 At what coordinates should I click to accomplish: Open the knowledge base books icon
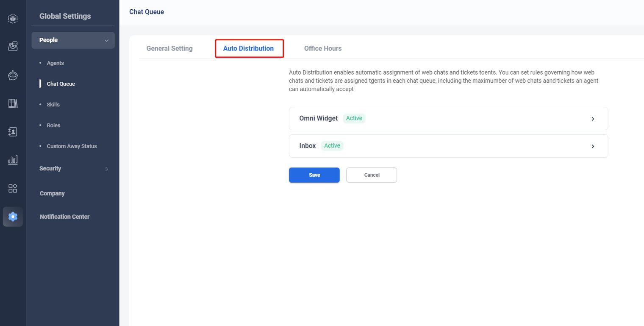13,103
